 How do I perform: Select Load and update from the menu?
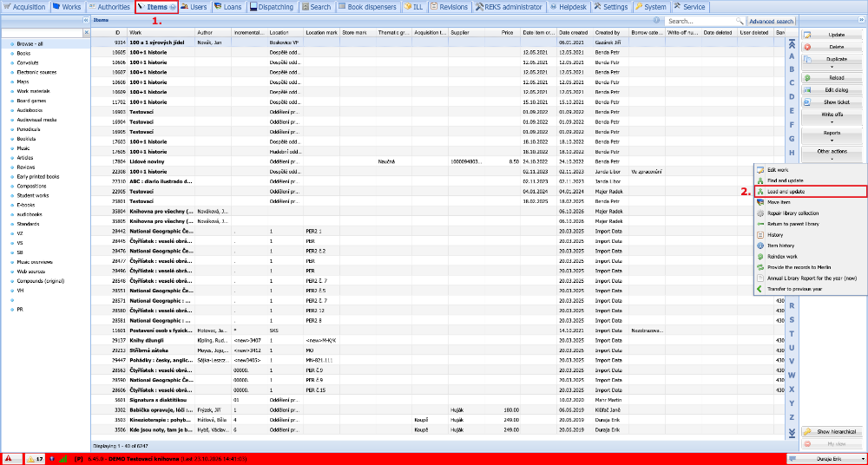pos(811,192)
